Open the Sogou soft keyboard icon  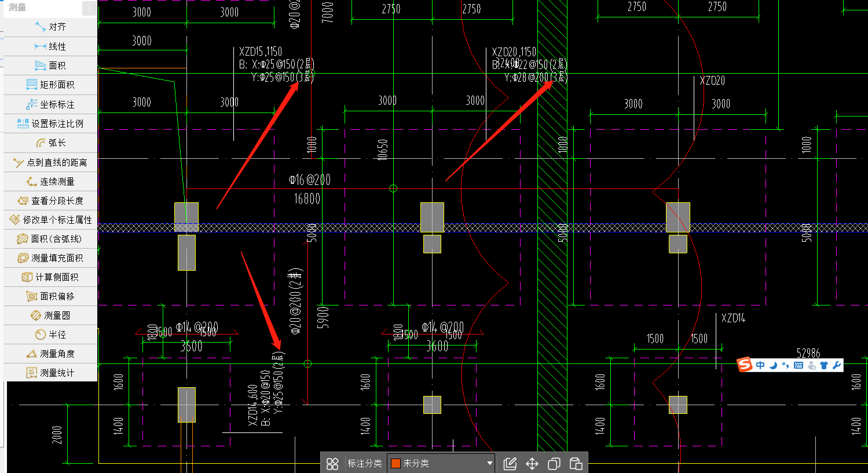(799, 365)
